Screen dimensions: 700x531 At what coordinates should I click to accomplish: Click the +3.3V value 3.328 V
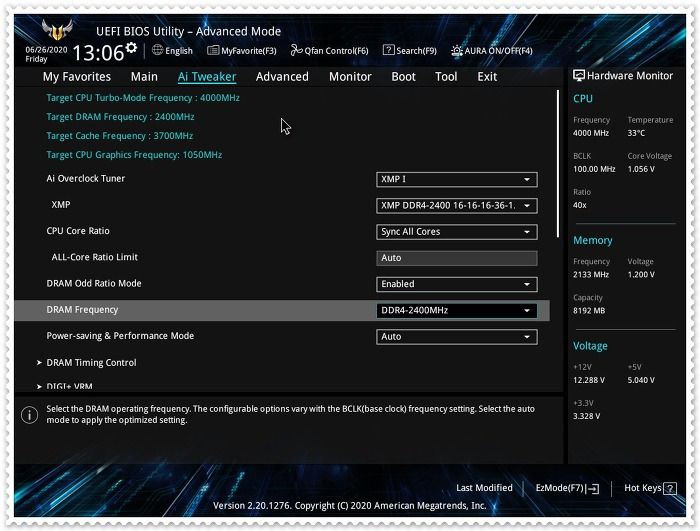[x=587, y=416]
